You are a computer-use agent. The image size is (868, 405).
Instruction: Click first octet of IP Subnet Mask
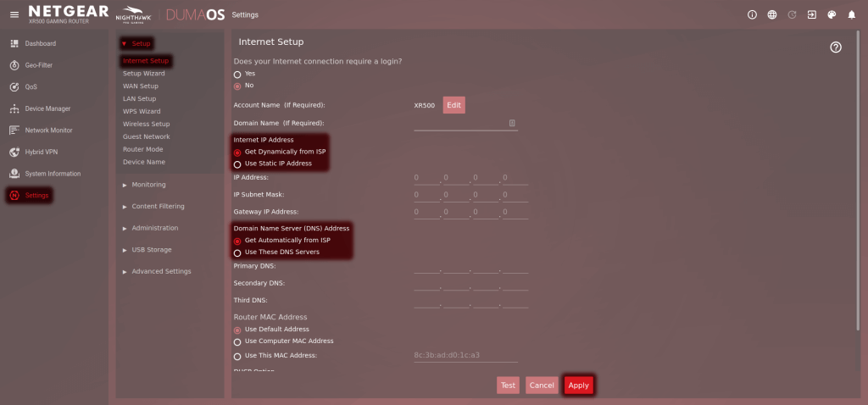(x=427, y=195)
